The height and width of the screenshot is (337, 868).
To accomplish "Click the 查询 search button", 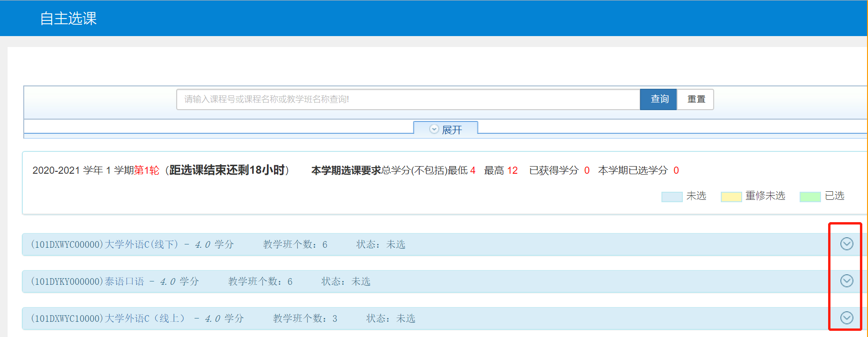I will click(x=659, y=99).
